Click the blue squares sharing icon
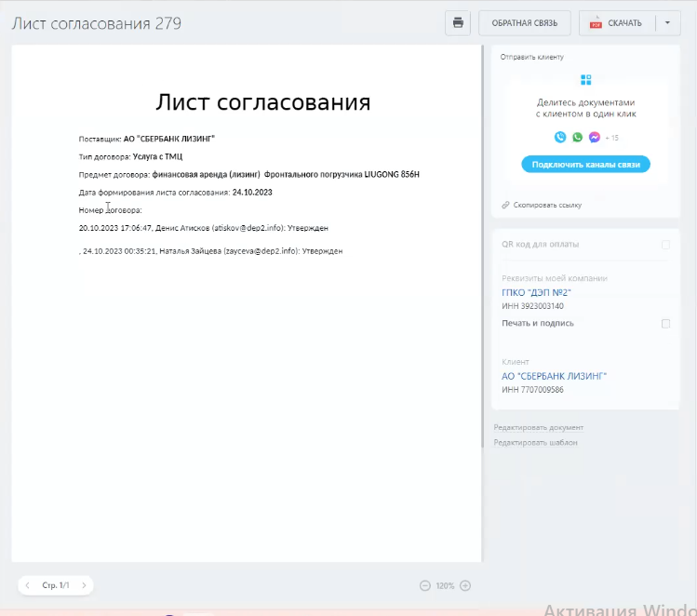This screenshot has width=697, height=616. coord(586,80)
